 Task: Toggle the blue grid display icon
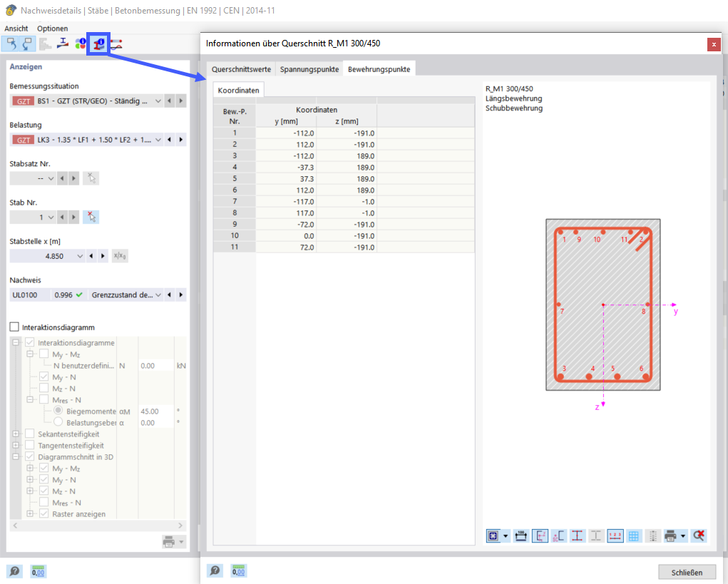(634, 536)
